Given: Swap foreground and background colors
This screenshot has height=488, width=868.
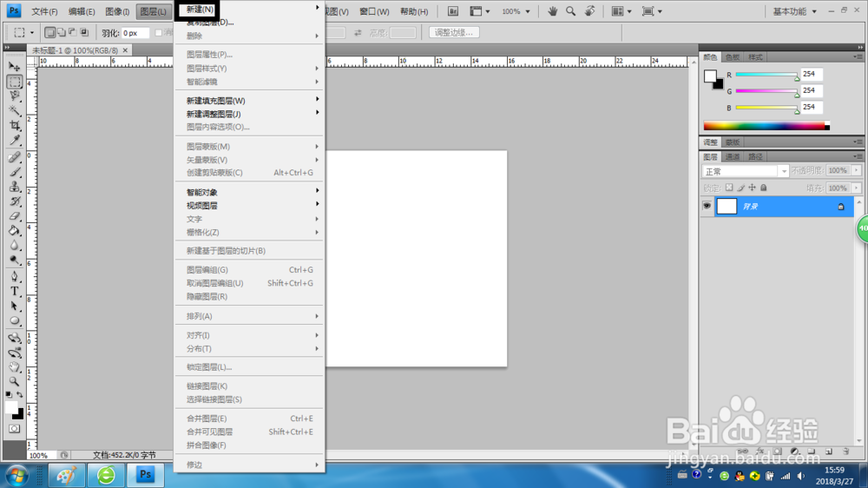Looking at the screenshot, I should (20, 394).
